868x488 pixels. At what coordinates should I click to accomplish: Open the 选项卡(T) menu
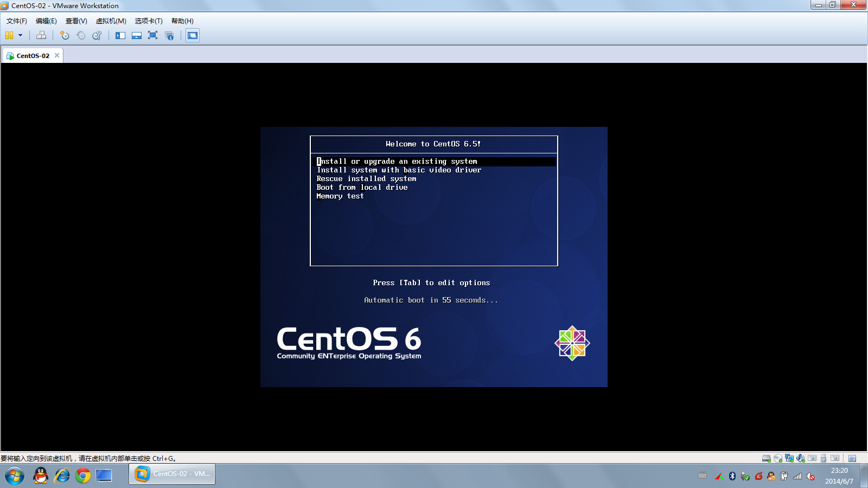pyautogui.click(x=149, y=21)
